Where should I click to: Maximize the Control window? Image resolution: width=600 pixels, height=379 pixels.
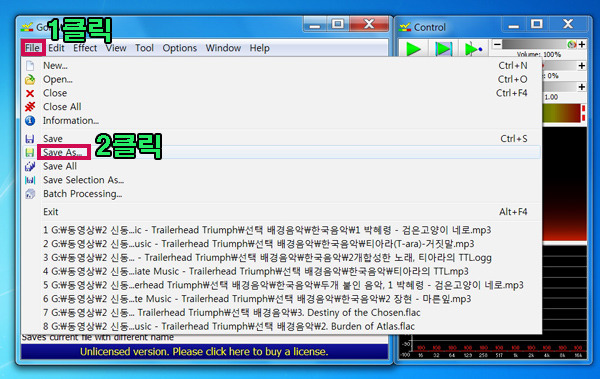(x=537, y=24)
